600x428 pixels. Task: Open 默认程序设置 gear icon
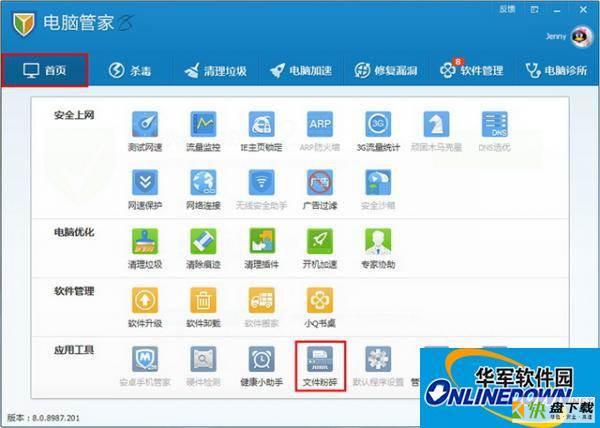coord(378,360)
